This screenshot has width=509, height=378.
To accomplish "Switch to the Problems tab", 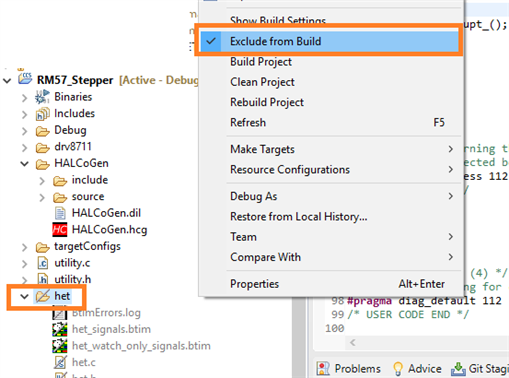I will click(349, 369).
